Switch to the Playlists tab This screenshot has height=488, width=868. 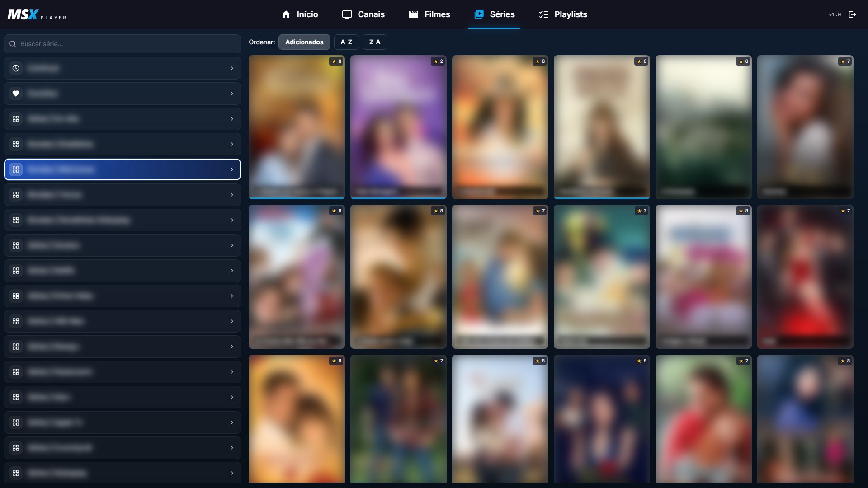click(x=563, y=14)
